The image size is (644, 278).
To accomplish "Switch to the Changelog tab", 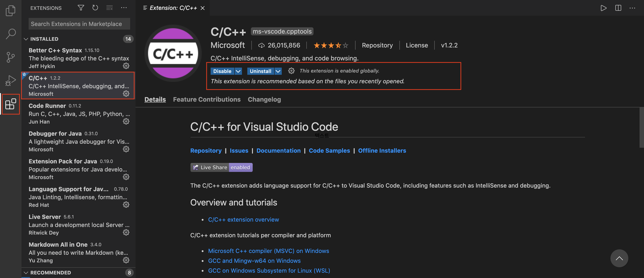I will coord(264,99).
